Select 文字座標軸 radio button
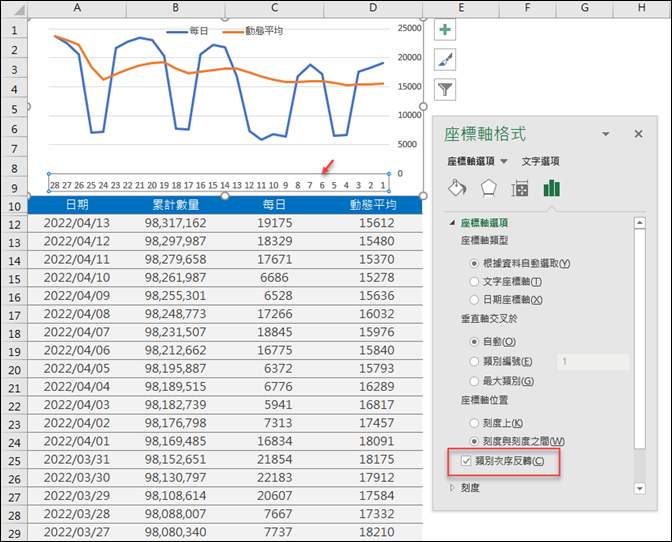 474,282
